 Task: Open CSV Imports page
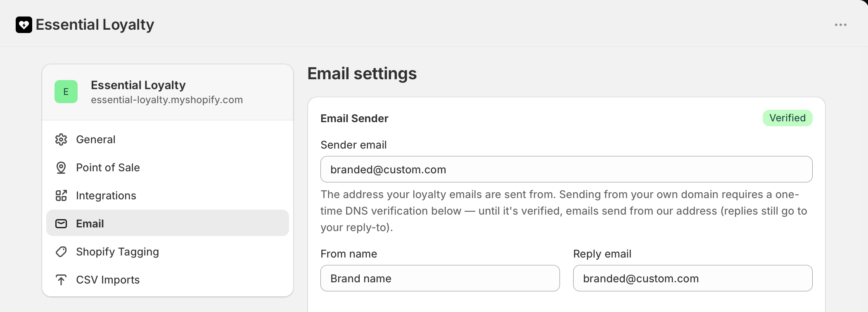pos(168,280)
